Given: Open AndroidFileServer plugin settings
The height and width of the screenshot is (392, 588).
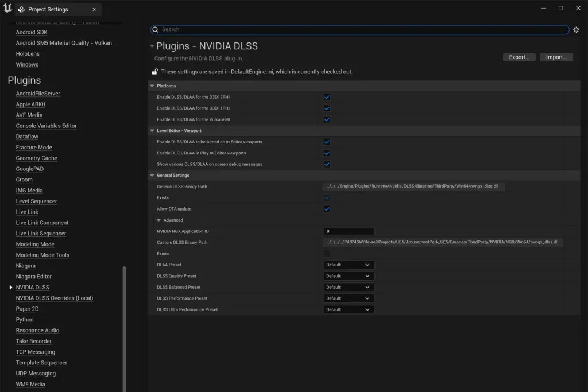Looking at the screenshot, I should (x=38, y=94).
